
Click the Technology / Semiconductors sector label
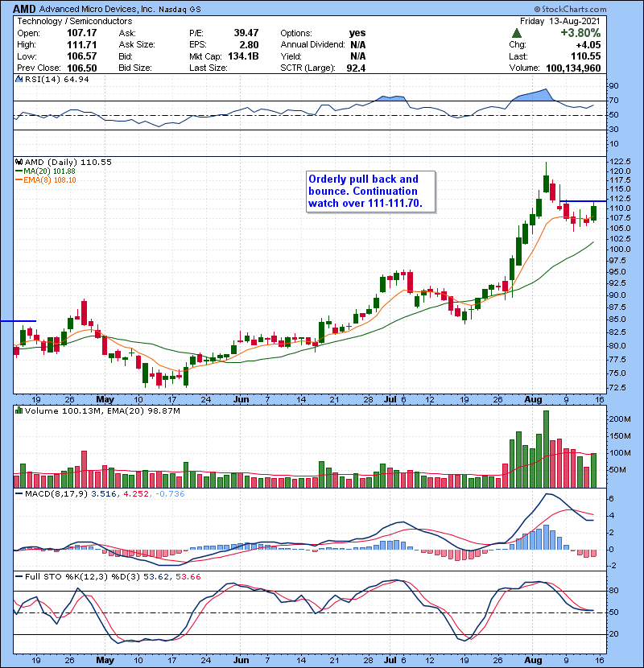(x=75, y=21)
